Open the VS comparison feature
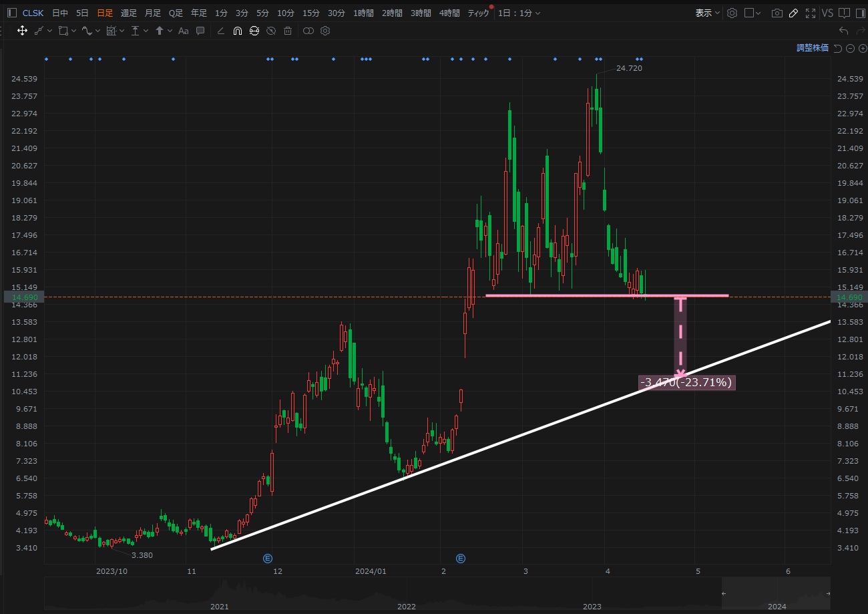This screenshot has height=614, width=868. pos(827,13)
